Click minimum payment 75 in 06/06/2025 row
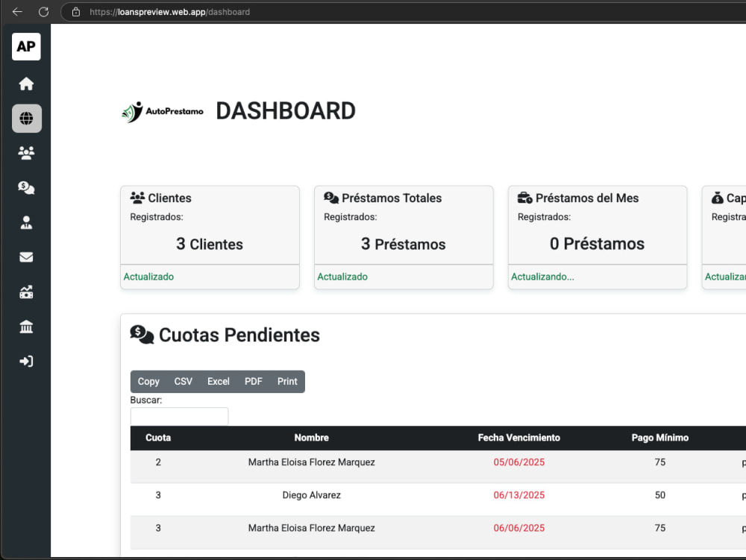The width and height of the screenshot is (746, 560). 660,528
